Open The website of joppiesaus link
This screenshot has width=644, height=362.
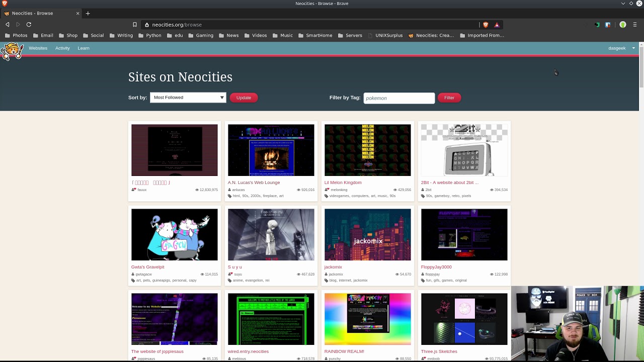157,351
